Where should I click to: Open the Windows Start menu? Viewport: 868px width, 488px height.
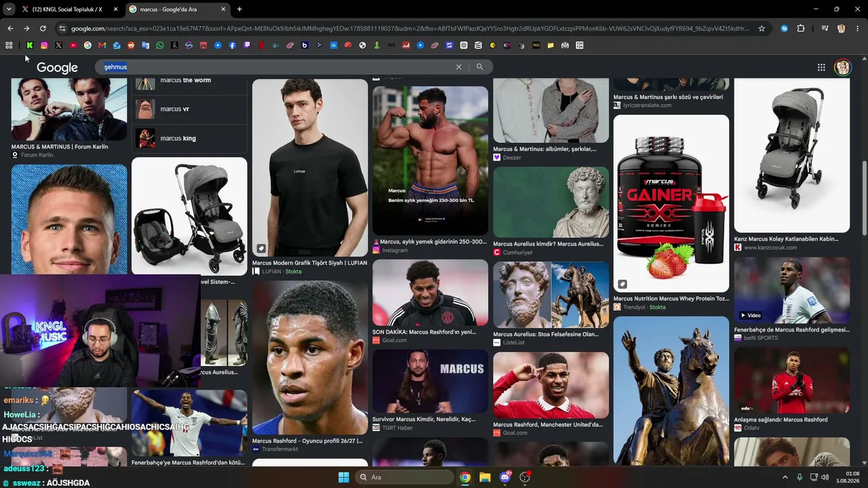[344, 477]
